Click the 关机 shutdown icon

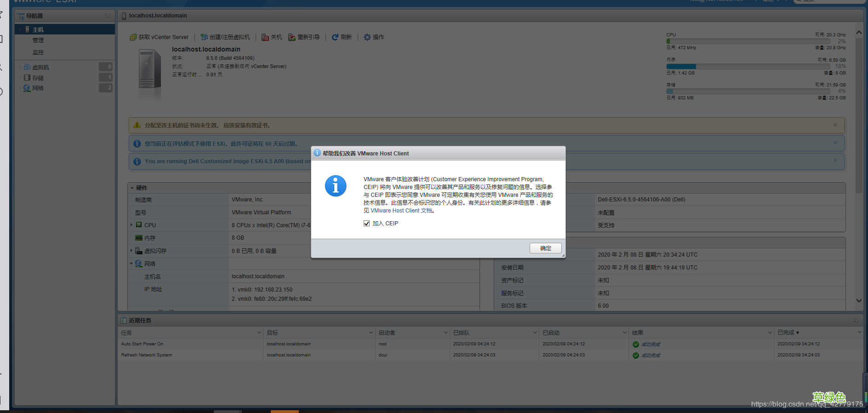[x=265, y=37]
